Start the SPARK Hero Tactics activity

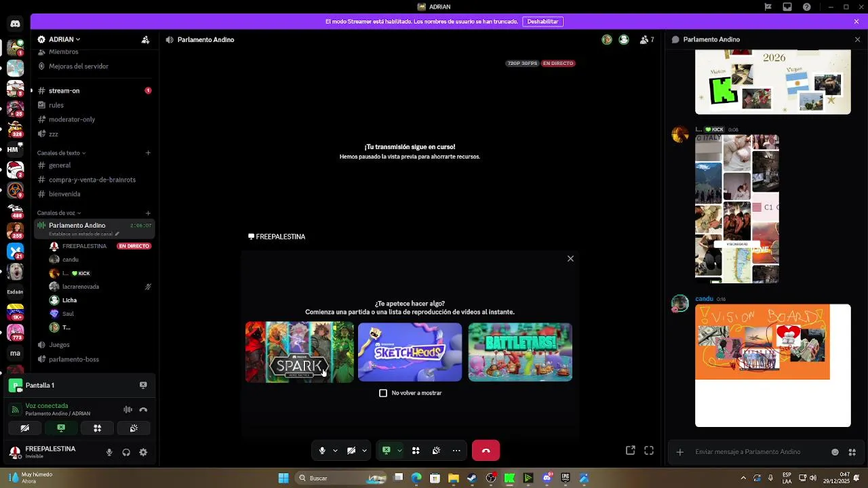tap(299, 352)
